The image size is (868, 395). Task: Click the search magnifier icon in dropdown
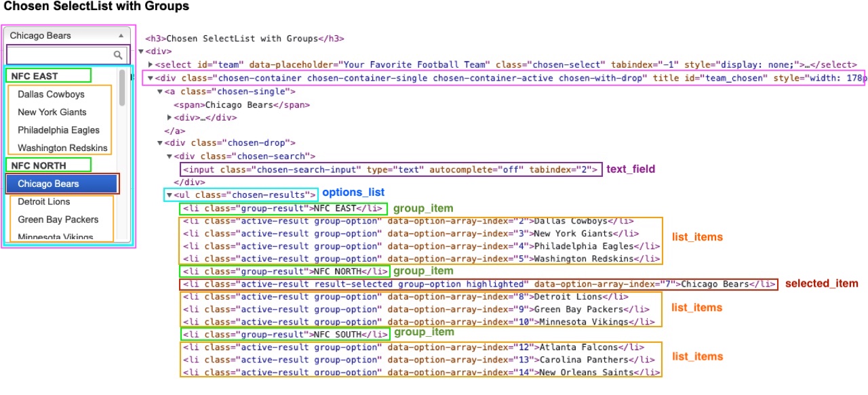click(119, 55)
